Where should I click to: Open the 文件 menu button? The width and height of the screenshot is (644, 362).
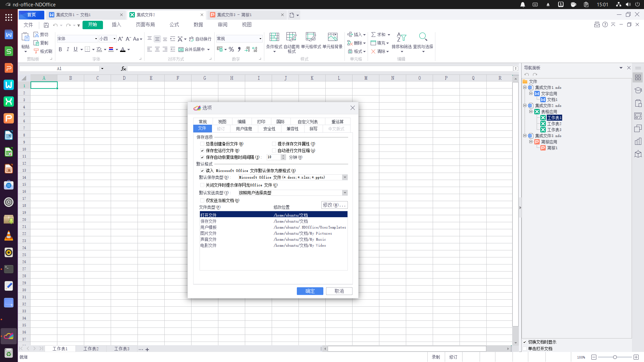point(28,25)
